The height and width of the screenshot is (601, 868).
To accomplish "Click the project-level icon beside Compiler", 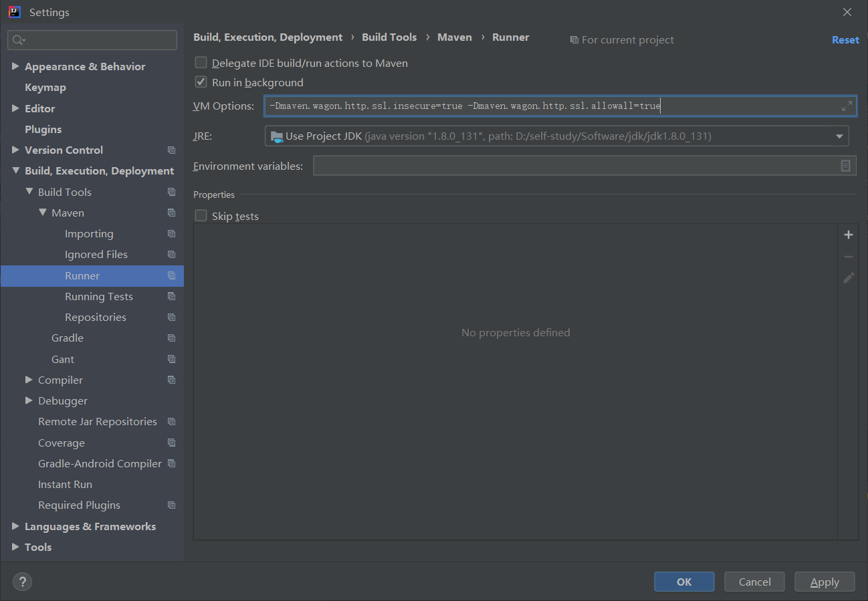I will coord(171,380).
